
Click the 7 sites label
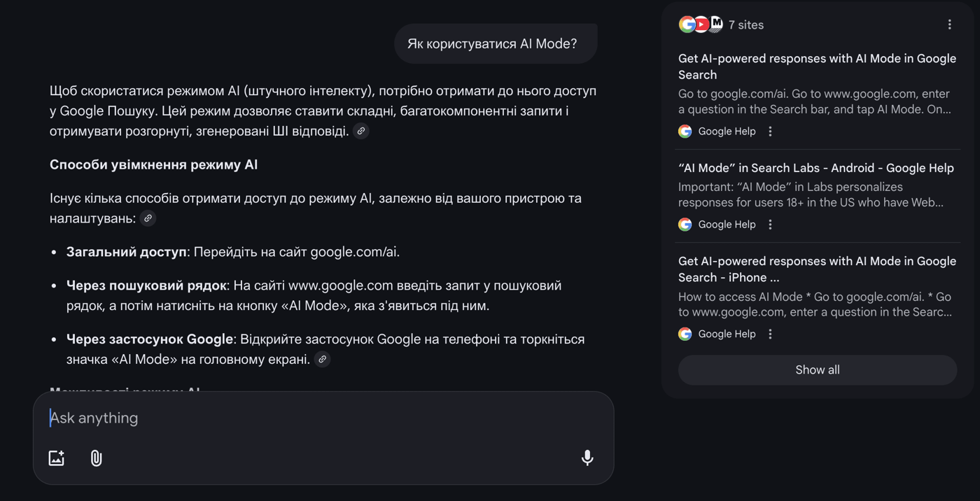click(746, 24)
